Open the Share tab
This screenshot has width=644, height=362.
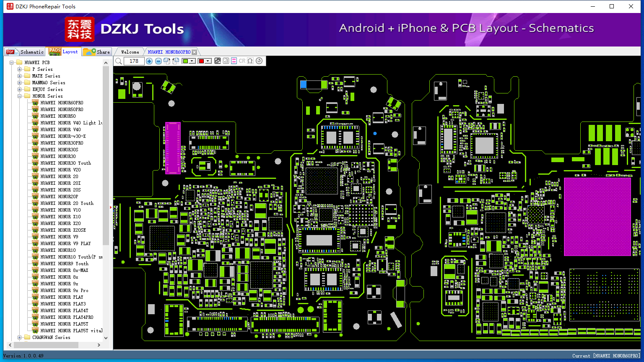[96, 52]
